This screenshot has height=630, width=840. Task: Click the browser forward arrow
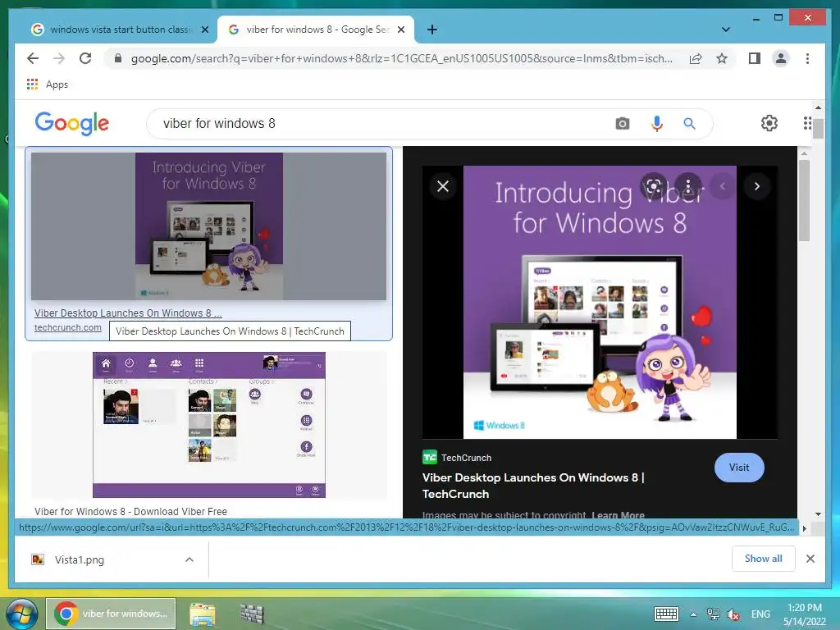(x=59, y=58)
